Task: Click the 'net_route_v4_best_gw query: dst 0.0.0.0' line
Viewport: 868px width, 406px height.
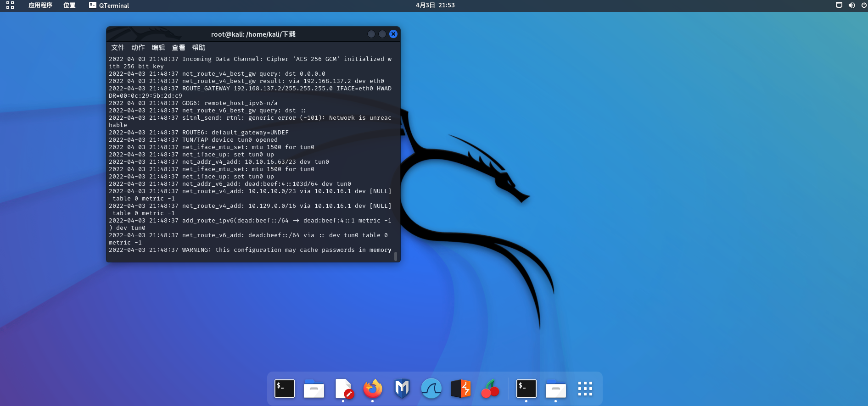Action: pyautogui.click(x=217, y=74)
